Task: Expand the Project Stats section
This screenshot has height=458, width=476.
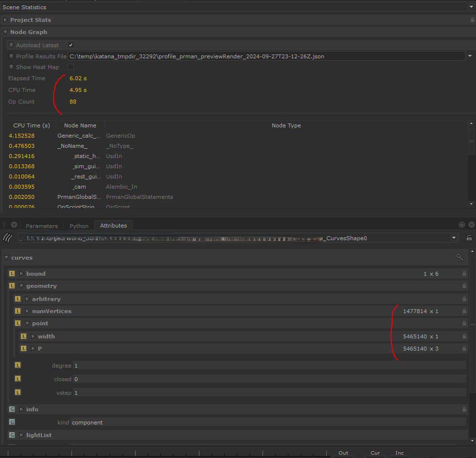Action: [5, 20]
